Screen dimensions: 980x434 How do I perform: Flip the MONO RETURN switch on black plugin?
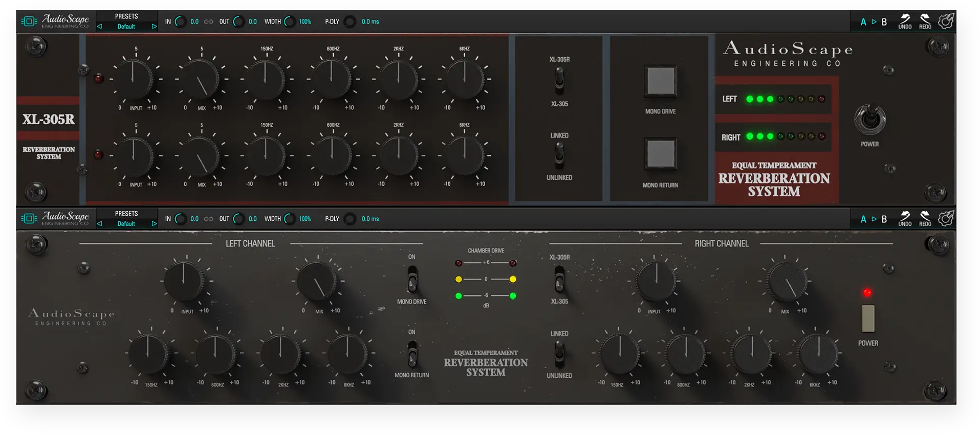(x=412, y=354)
